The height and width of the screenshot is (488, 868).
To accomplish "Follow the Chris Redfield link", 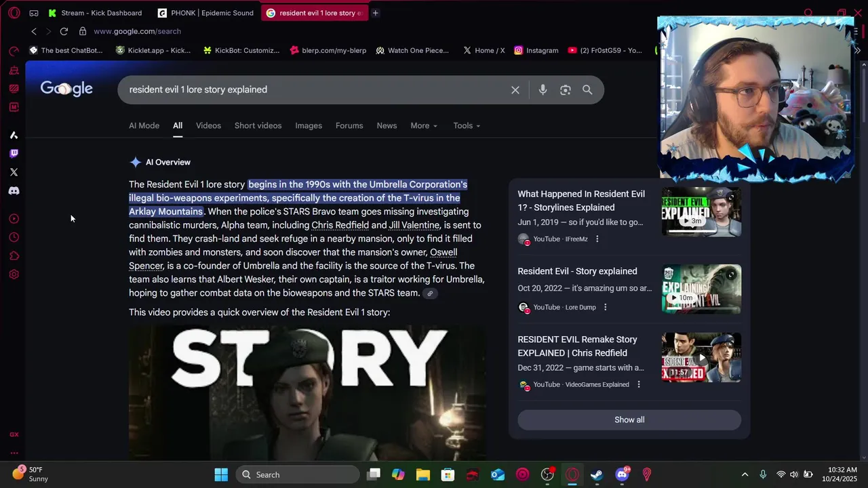I will [340, 225].
